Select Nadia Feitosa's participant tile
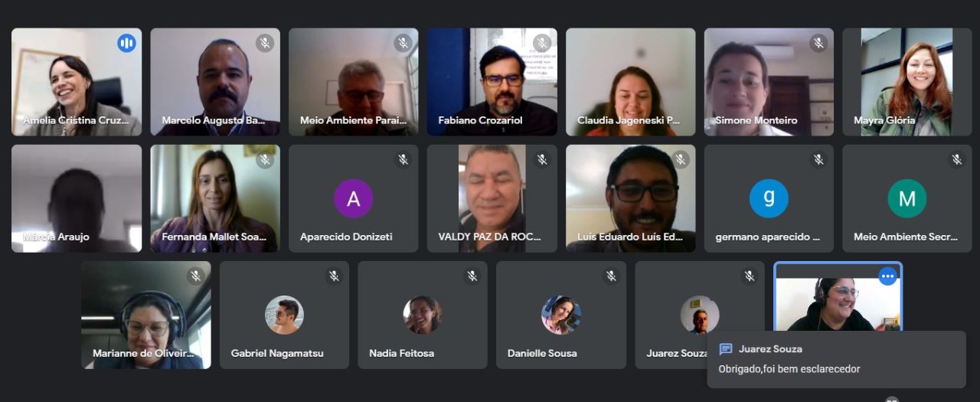 [423, 315]
